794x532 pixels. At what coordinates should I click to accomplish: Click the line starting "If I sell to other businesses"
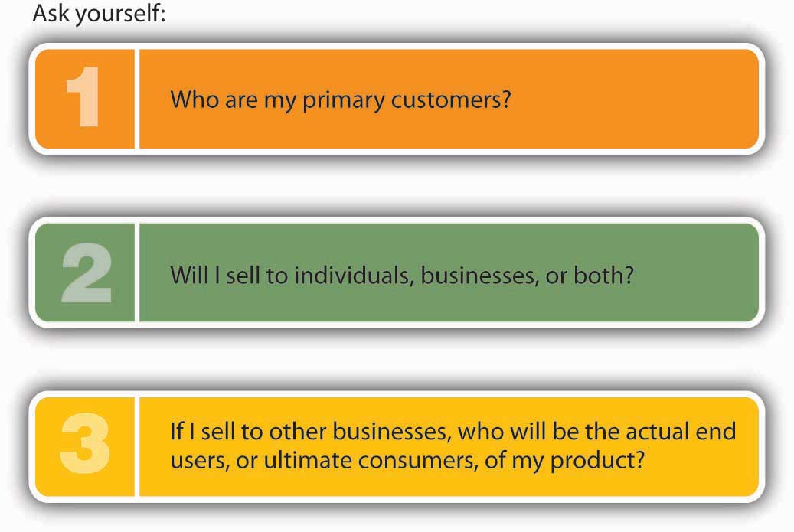point(453,432)
